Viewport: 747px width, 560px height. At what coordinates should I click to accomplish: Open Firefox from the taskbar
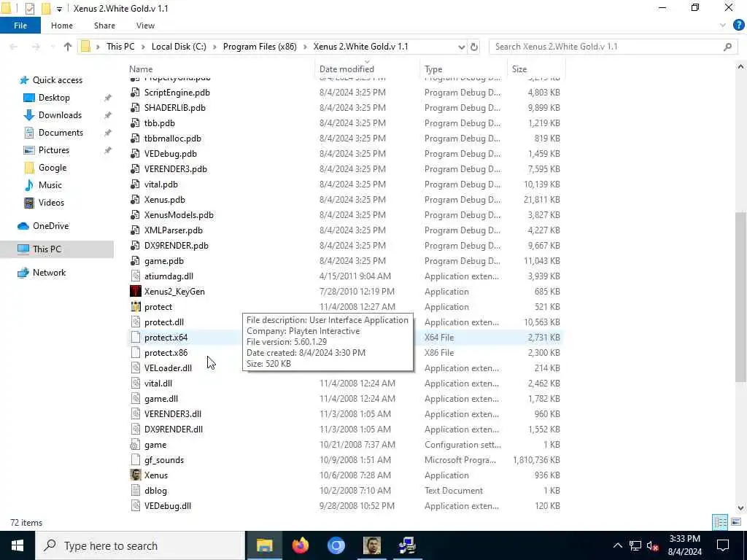tap(300, 545)
